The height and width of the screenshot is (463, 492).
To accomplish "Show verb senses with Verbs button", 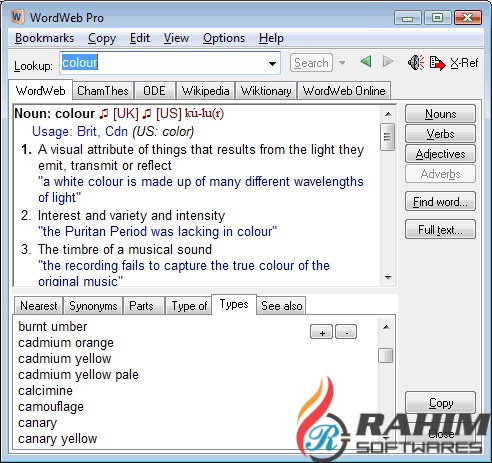I will click(x=440, y=134).
